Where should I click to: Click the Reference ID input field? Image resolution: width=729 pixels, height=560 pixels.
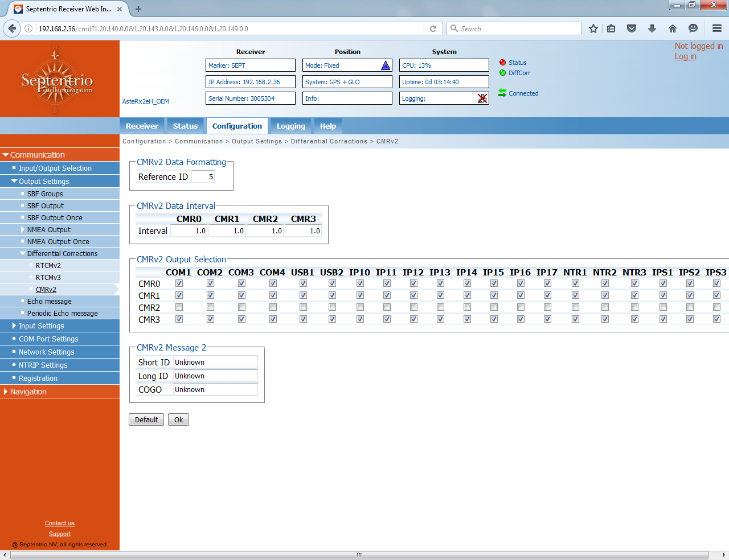click(203, 176)
